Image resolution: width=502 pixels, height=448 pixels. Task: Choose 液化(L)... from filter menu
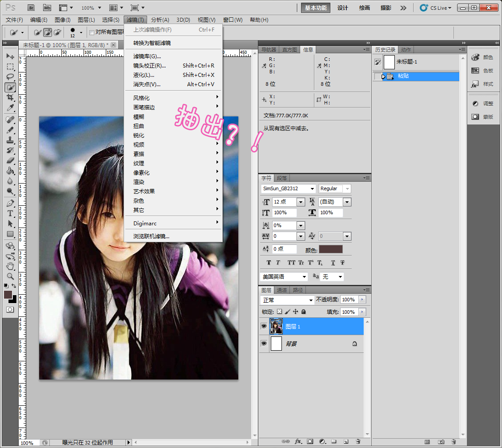pyautogui.click(x=173, y=75)
